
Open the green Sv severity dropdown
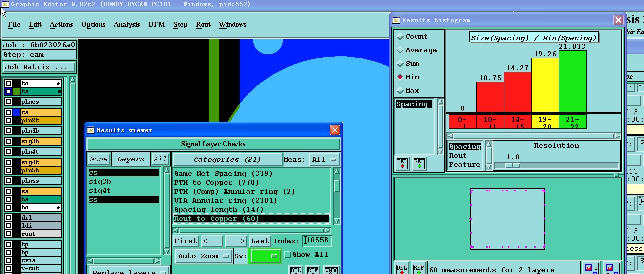pos(265,256)
